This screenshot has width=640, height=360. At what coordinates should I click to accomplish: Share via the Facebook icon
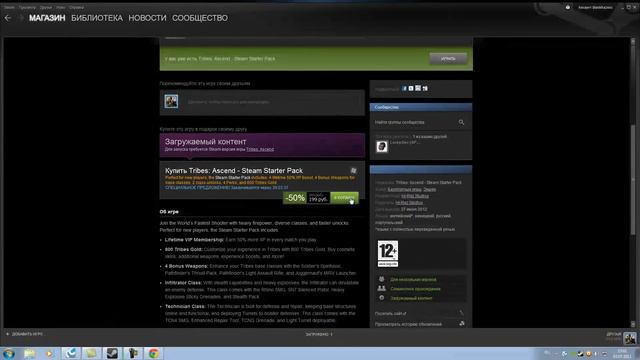(404, 88)
